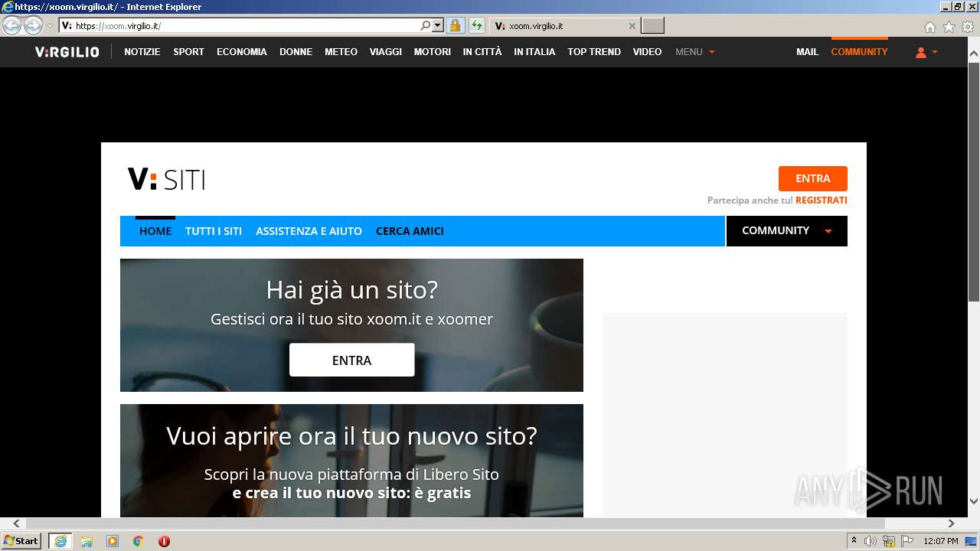The image size is (980, 551).
Task: Click 'e crea il tuo nuovo sito: è gratis' text
Action: tap(351, 493)
